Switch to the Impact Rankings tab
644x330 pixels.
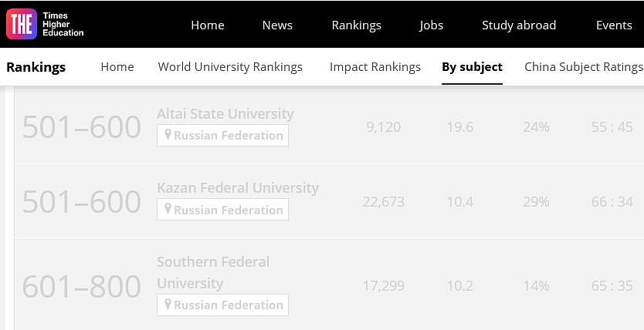(375, 67)
